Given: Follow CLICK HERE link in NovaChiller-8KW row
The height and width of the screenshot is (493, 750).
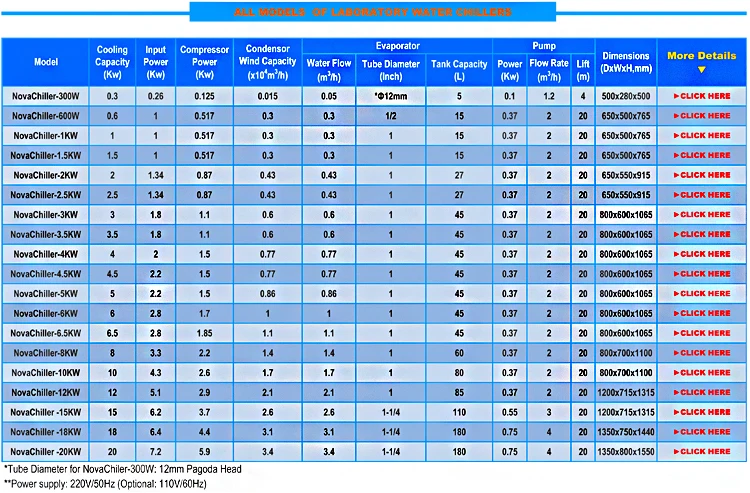Looking at the screenshot, I should 702,353.
